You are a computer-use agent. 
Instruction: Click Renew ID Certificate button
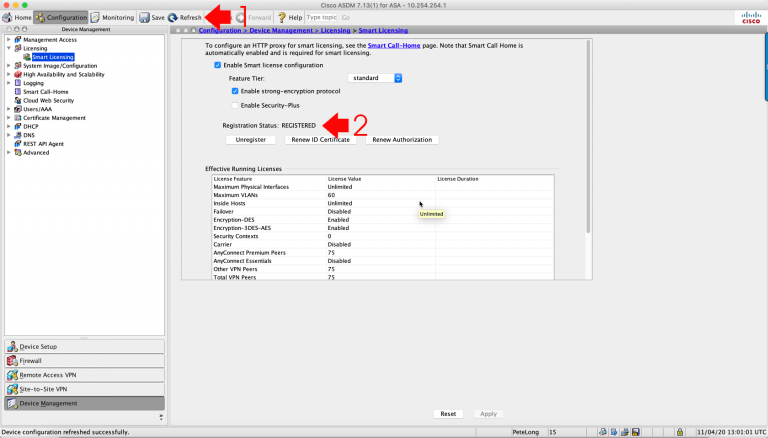[x=320, y=140]
